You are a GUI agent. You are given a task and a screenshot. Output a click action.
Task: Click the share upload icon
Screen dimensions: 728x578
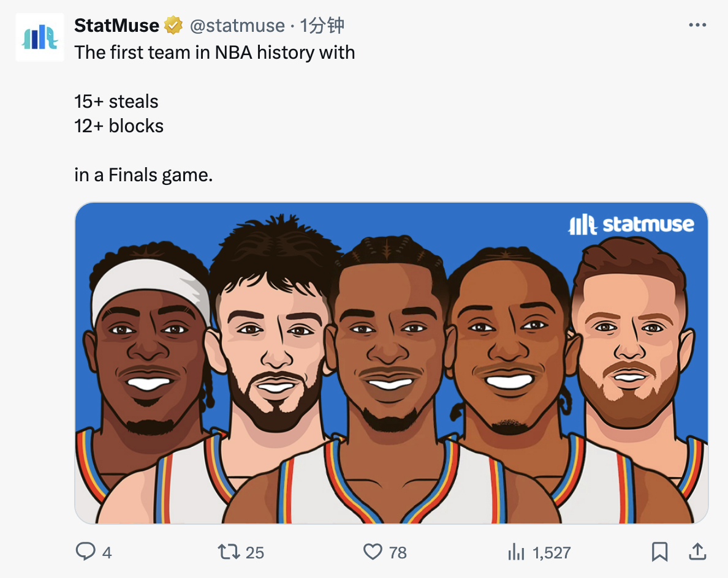tap(697, 551)
